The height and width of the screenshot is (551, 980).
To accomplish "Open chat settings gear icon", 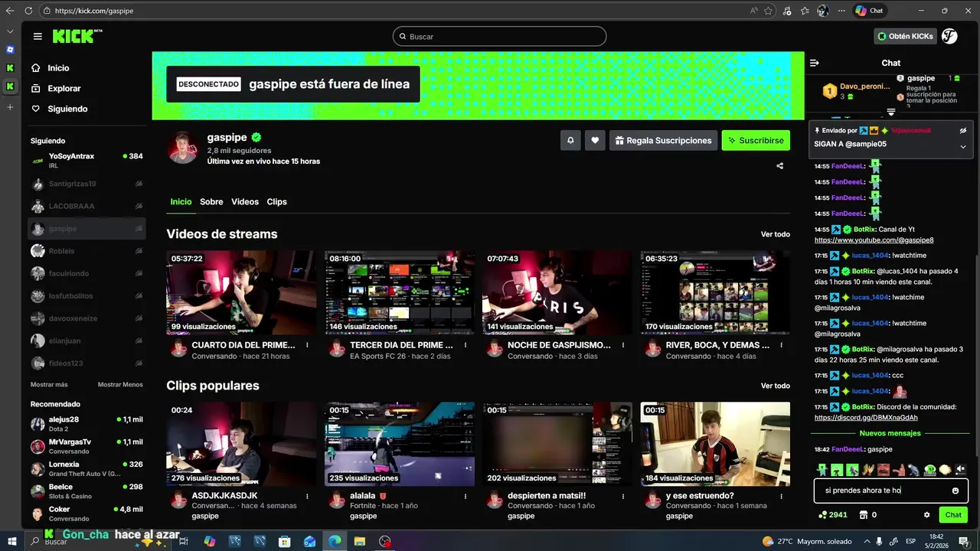I will pyautogui.click(x=927, y=515).
